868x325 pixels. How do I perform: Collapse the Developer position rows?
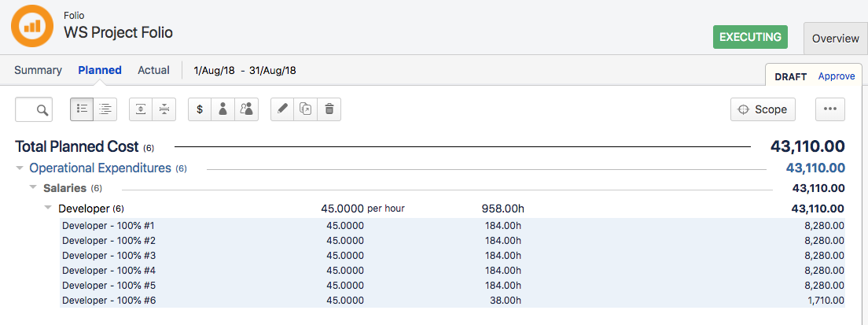click(49, 209)
